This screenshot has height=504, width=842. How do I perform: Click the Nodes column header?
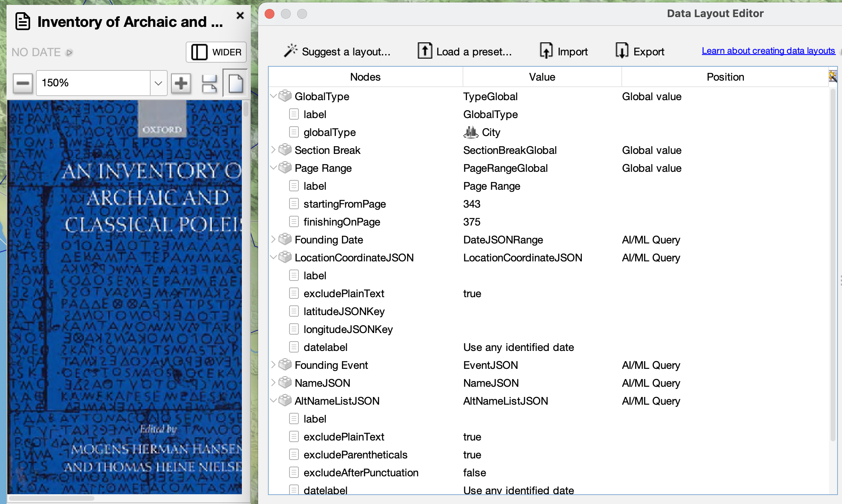click(365, 77)
